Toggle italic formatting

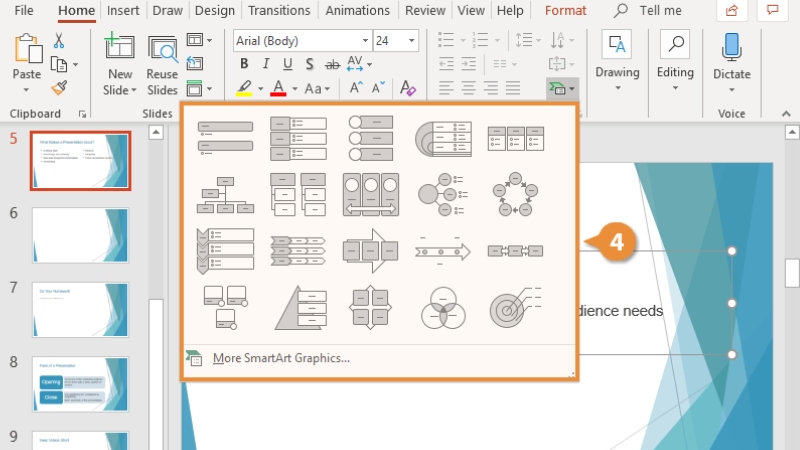[x=266, y=64]
